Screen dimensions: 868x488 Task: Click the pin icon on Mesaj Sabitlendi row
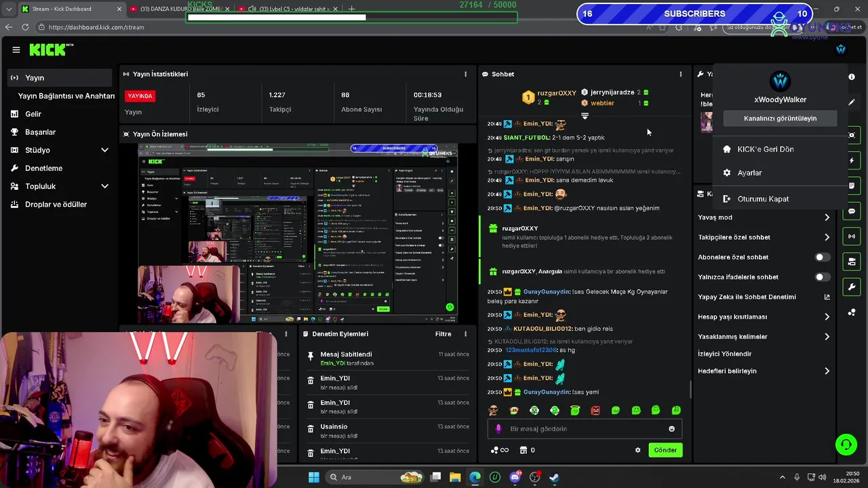[311, 355]
